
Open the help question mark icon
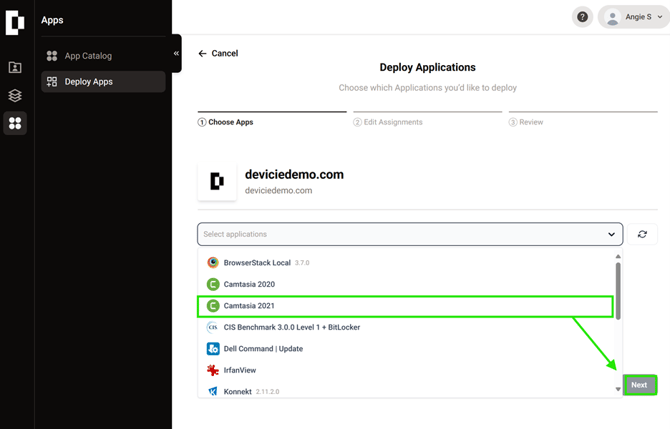[x=582, y=17]
